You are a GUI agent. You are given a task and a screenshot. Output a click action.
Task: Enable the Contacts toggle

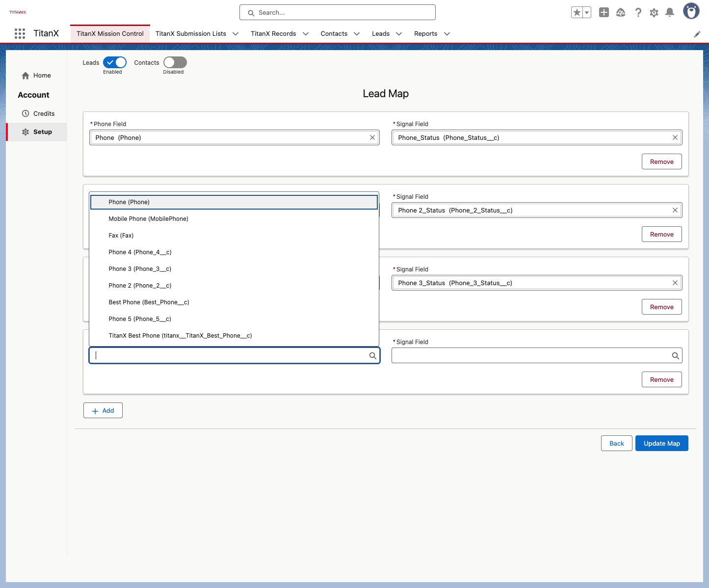coord(175,62)
